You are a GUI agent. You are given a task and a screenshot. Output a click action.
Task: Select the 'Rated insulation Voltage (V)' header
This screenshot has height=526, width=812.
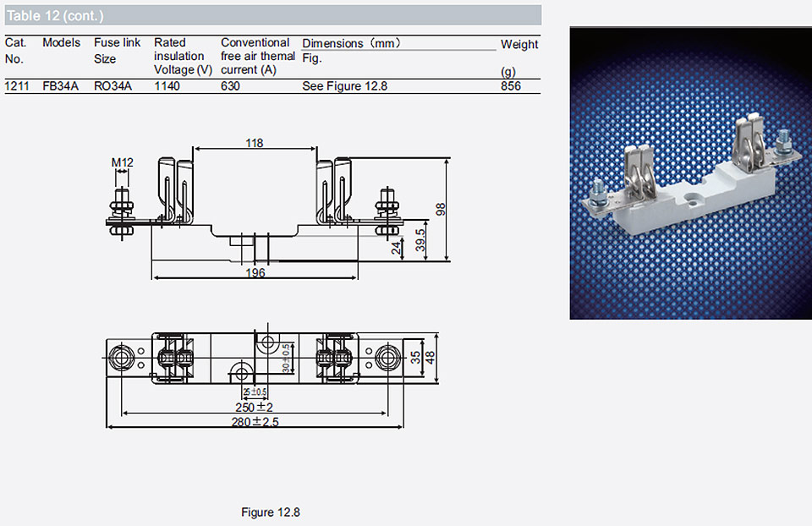184,56
